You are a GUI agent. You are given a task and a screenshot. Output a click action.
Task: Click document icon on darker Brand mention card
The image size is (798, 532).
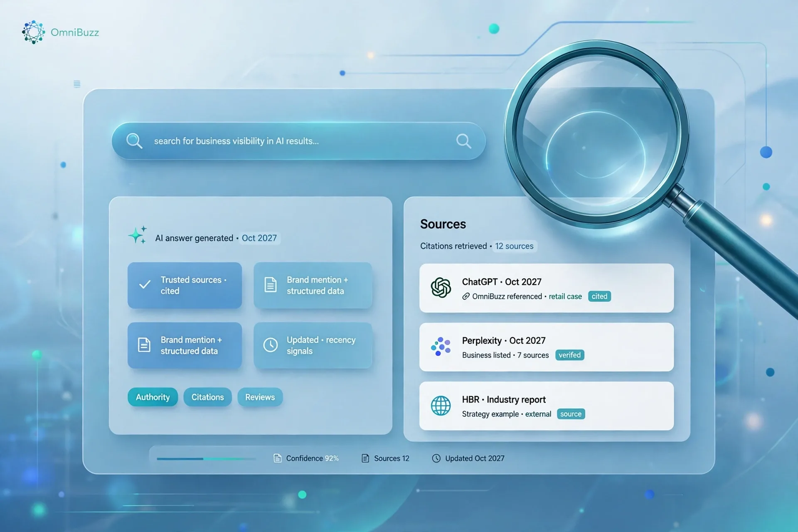pos(144,345)
